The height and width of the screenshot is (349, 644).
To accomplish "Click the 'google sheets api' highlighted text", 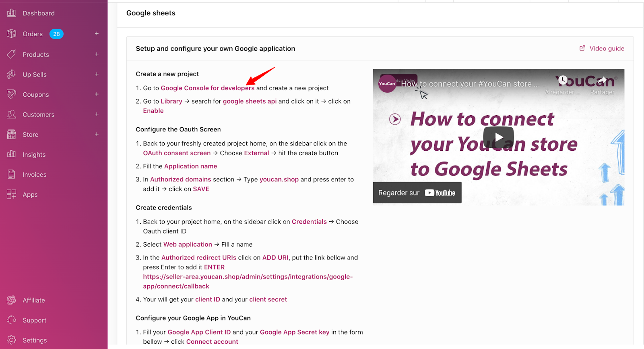I will [250, 101].
